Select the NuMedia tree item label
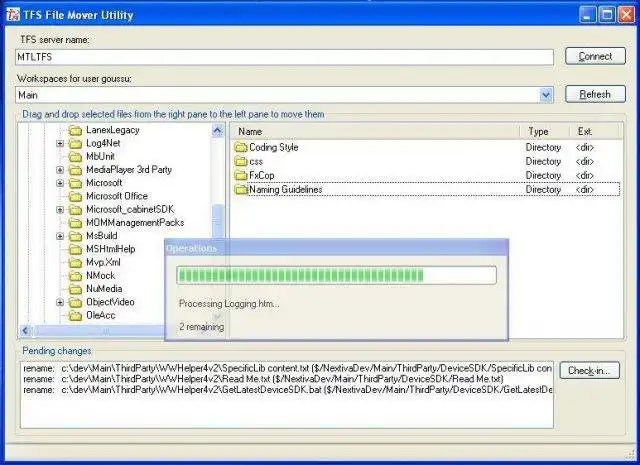Image resolution: width=640 pixels, height=465 pixels. (104, 289)
